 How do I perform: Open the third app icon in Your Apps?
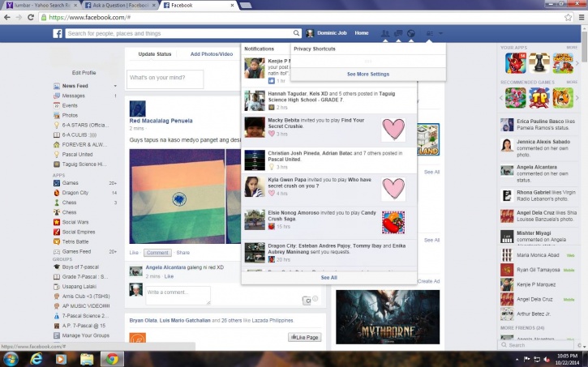[x=563, y=63]
